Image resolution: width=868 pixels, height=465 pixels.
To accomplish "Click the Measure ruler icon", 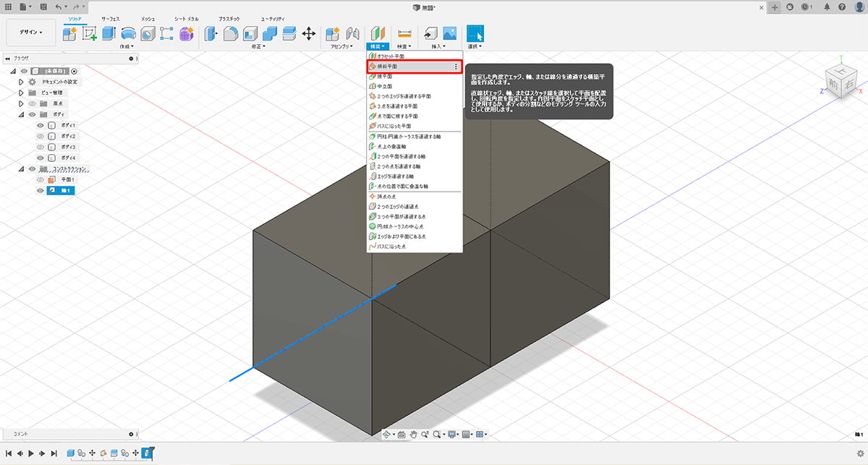I will 404,33.
